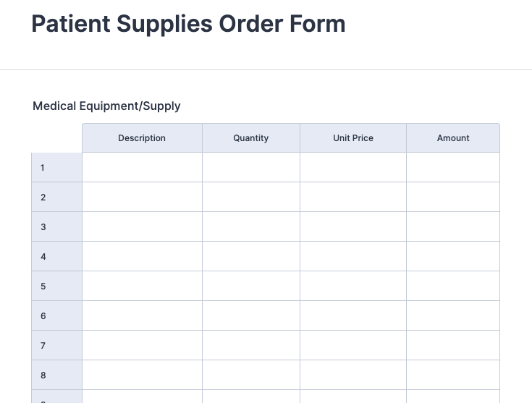The height and width of the screenshot is (403, 532).
Task: Select row 2 Description input
Action: [x=142, y=197]
